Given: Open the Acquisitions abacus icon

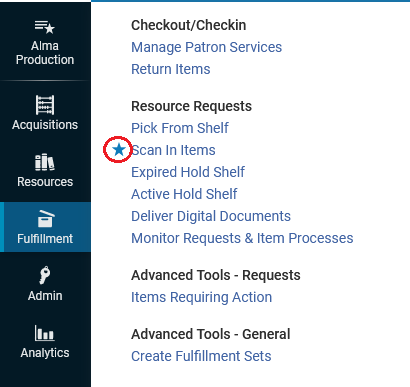Looking at the screenshot, I should coord(45,105).
